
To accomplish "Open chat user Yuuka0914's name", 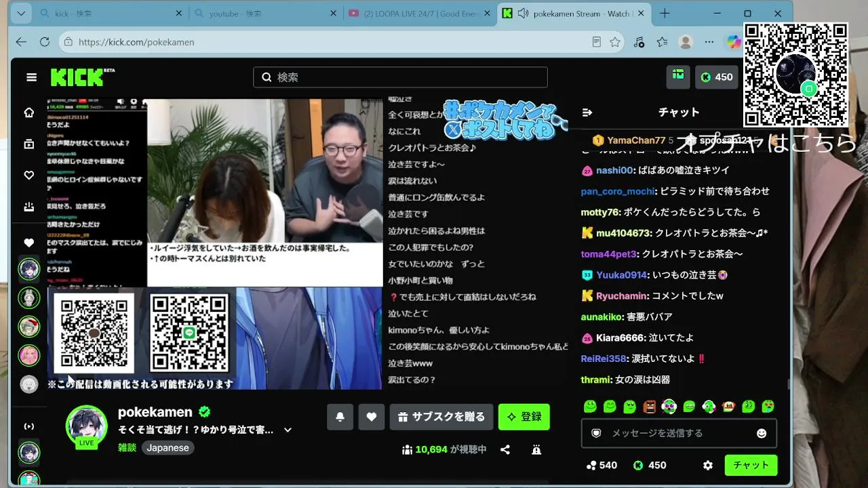I will pos(621,275).
